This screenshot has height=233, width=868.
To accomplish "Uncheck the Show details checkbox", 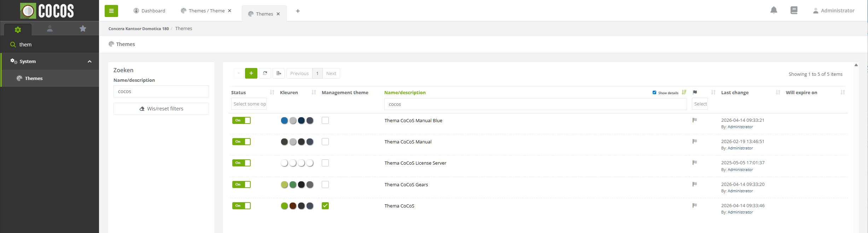I will pyautogui.click(x=654, y=92).
